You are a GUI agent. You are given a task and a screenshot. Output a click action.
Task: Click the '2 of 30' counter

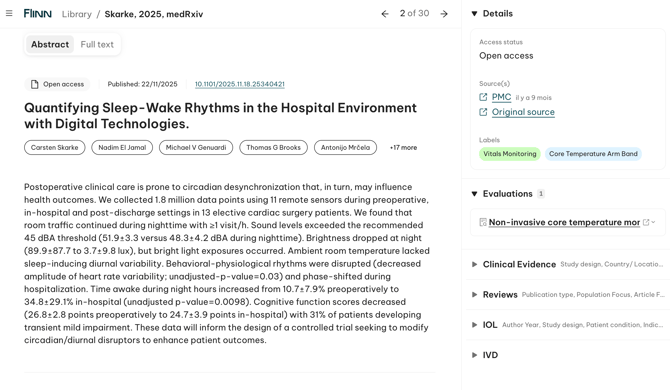tap(414, 14)
